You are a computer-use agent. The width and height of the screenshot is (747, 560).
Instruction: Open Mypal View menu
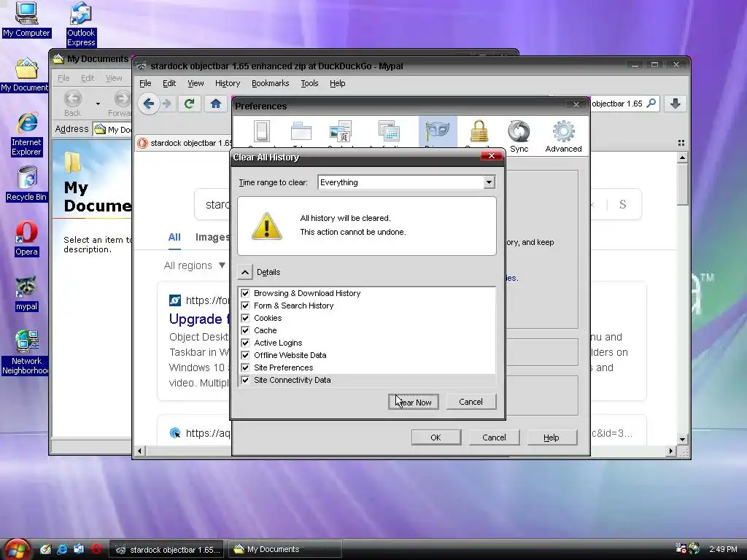click(196, 83)
